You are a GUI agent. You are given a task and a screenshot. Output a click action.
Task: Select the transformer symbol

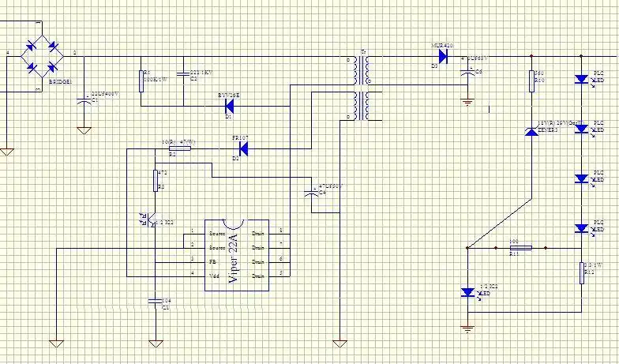coord(363,88)
